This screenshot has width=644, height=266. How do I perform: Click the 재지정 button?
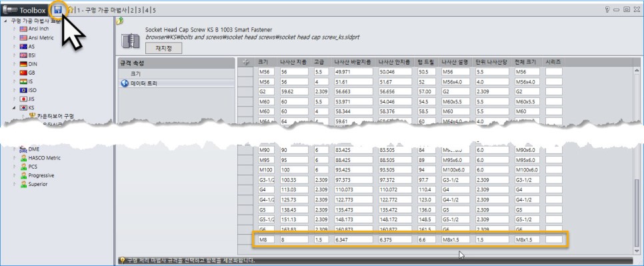click(x=163, y=48)
